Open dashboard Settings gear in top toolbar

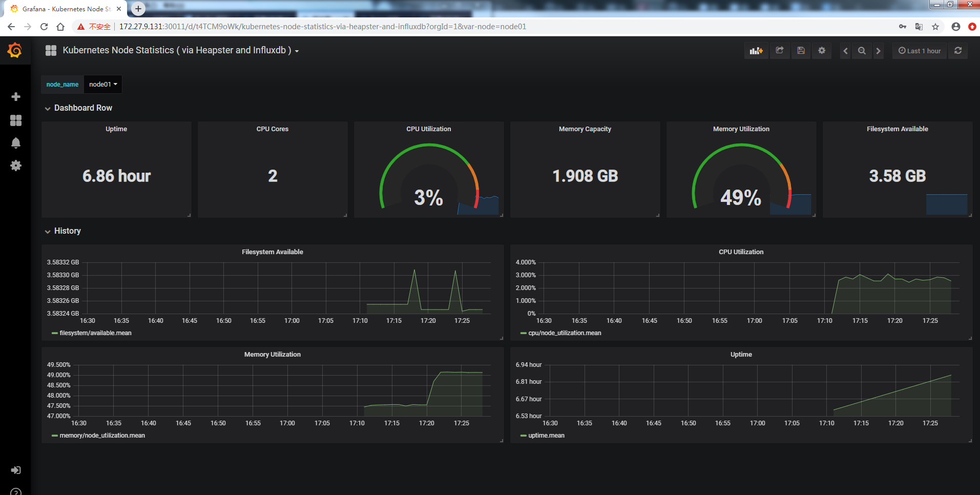822,51
